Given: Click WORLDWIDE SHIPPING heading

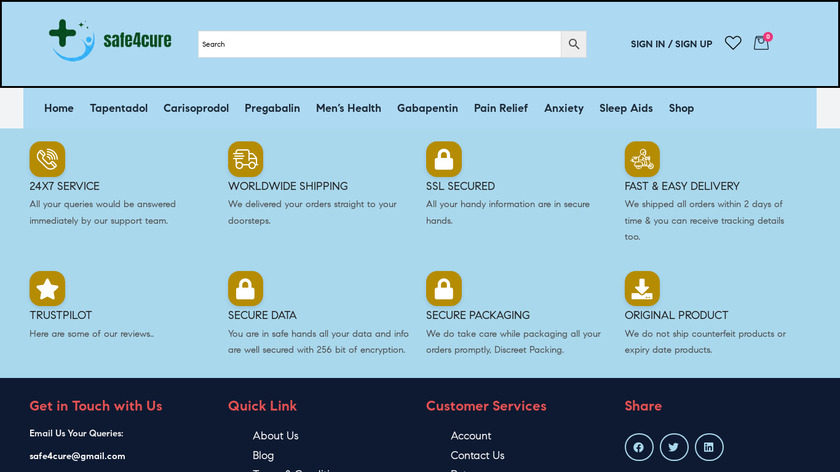Looking at the screenshot, I should tap(288, 186).
